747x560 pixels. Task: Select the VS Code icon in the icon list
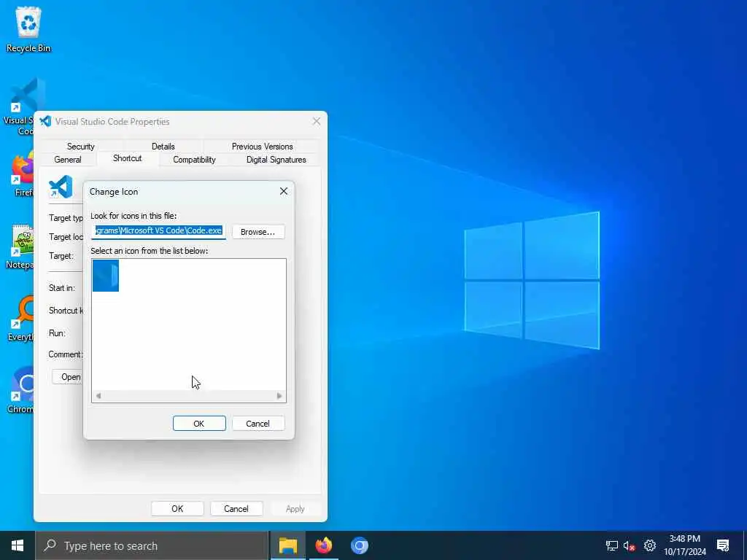(105, 275)
